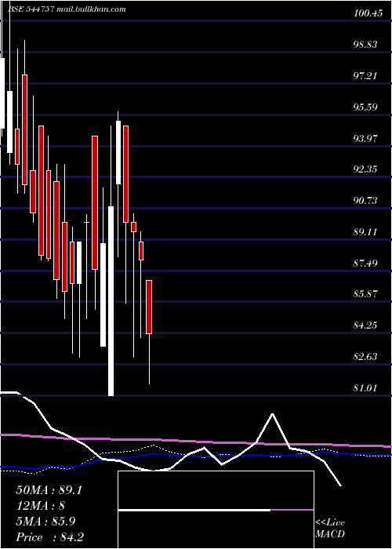The height and width of the screenshot is (549, 392).
Task: Click the tall white candlestick reaching 81.01
Action: point(111,301)
